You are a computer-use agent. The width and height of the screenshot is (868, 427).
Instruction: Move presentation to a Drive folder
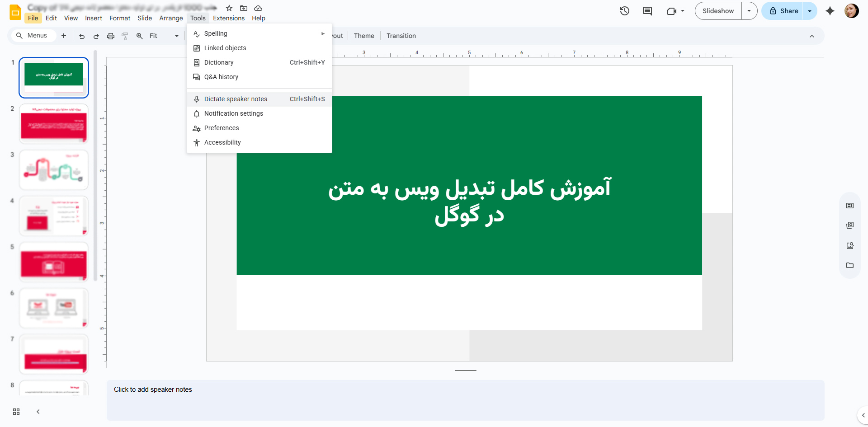click(x=244, y=8)
